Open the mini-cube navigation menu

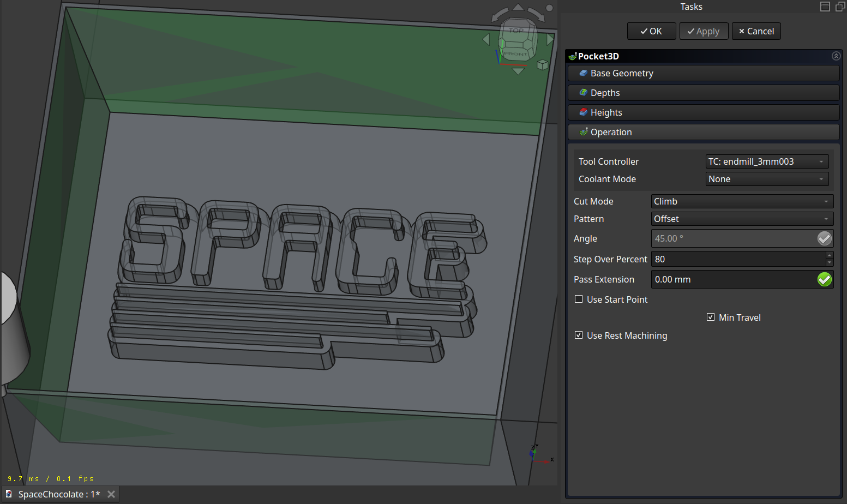(542, 65)
